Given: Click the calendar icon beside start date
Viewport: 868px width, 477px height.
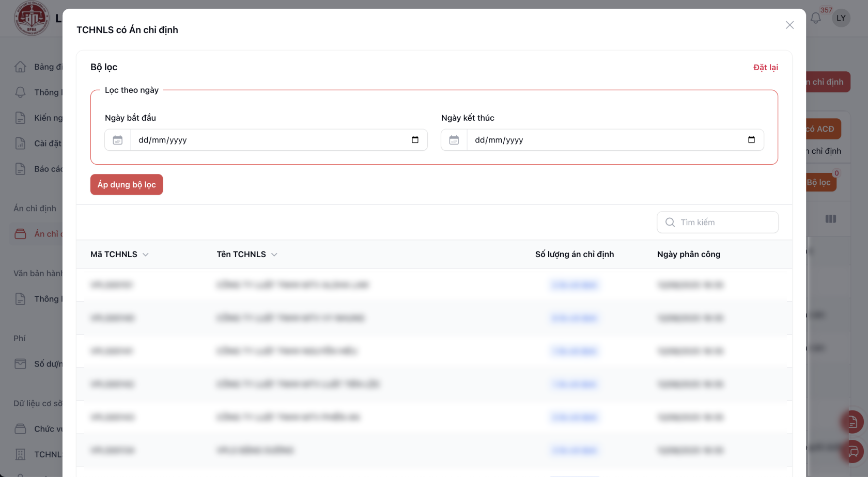Looking at the screenshot, I should (118, 140).
